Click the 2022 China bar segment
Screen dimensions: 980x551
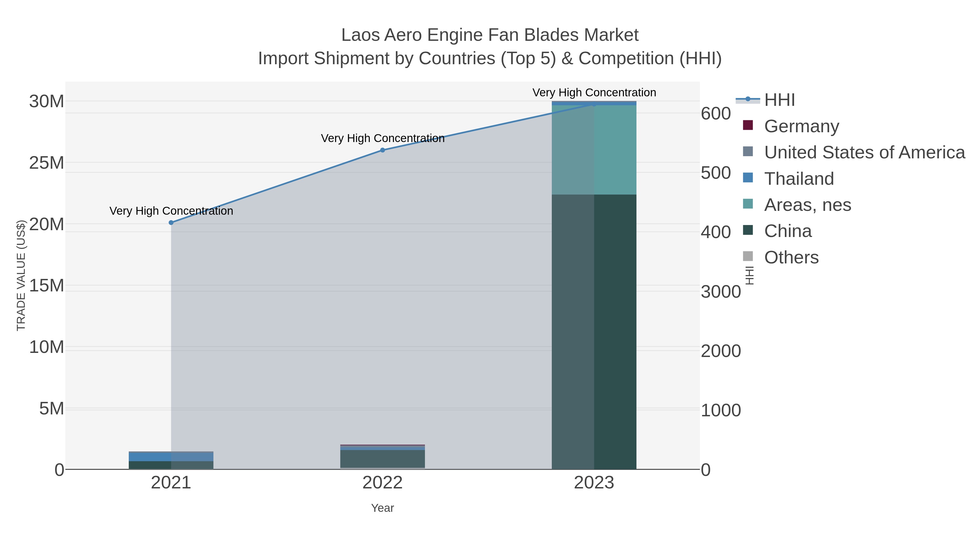pos(383,459)
